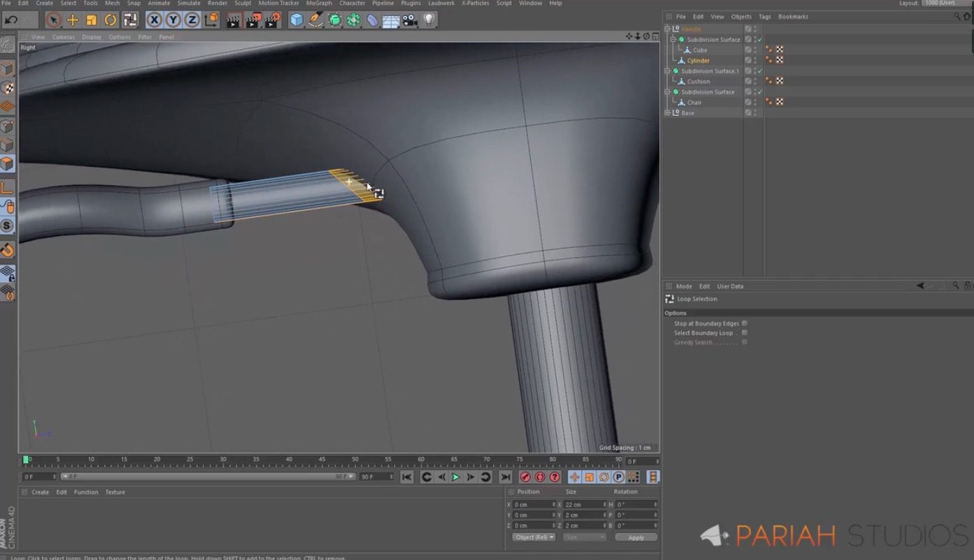Toggle Z axis lock
Image resolution: width=974 pixels, height=560 pixels.
(x=191, y=20)
